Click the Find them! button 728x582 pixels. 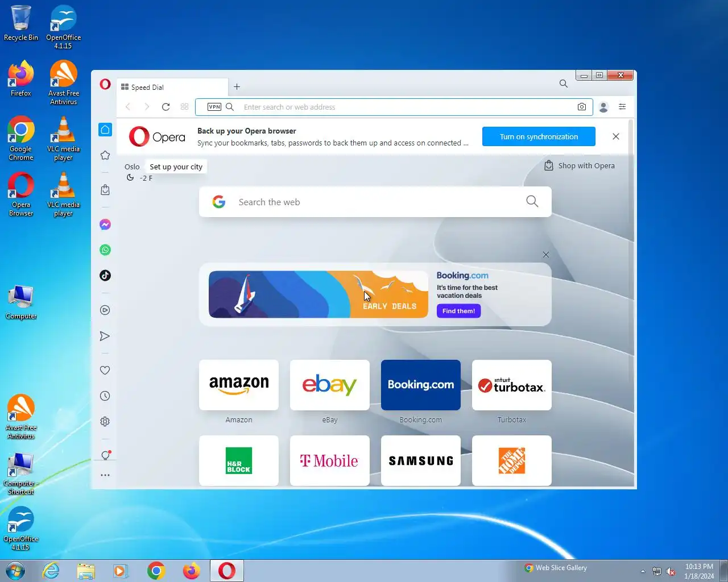pyautogui.click(x=458, y=311)
